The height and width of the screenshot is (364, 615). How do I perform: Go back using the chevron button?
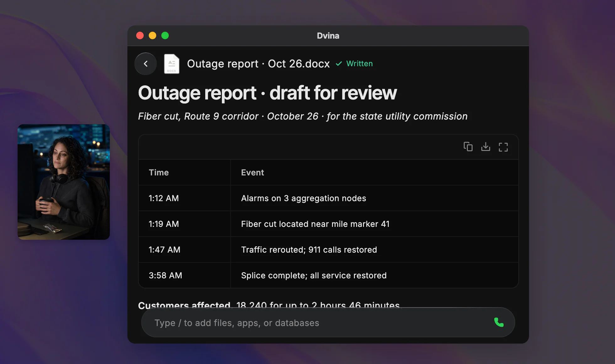click(146, 64)
